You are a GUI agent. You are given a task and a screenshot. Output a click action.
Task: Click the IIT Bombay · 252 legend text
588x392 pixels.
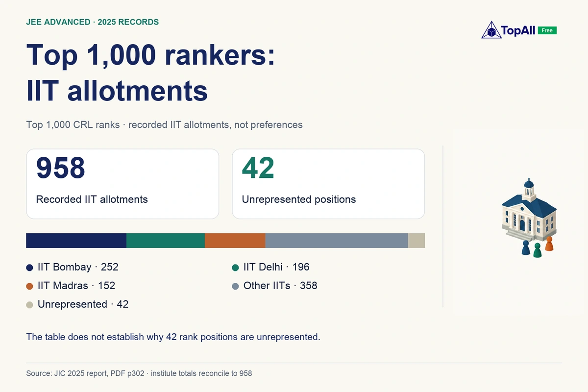(x=78, y=267)
